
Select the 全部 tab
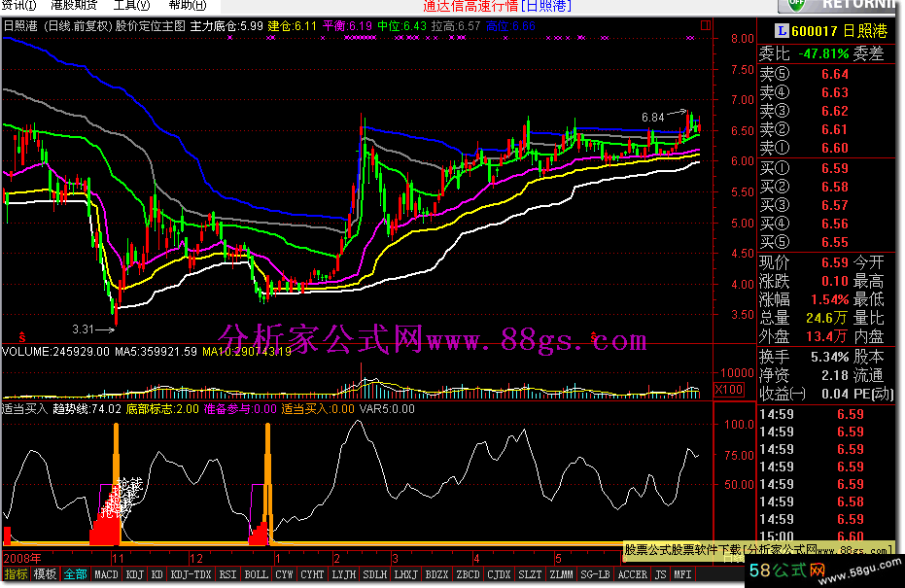(x=75, y=574)
